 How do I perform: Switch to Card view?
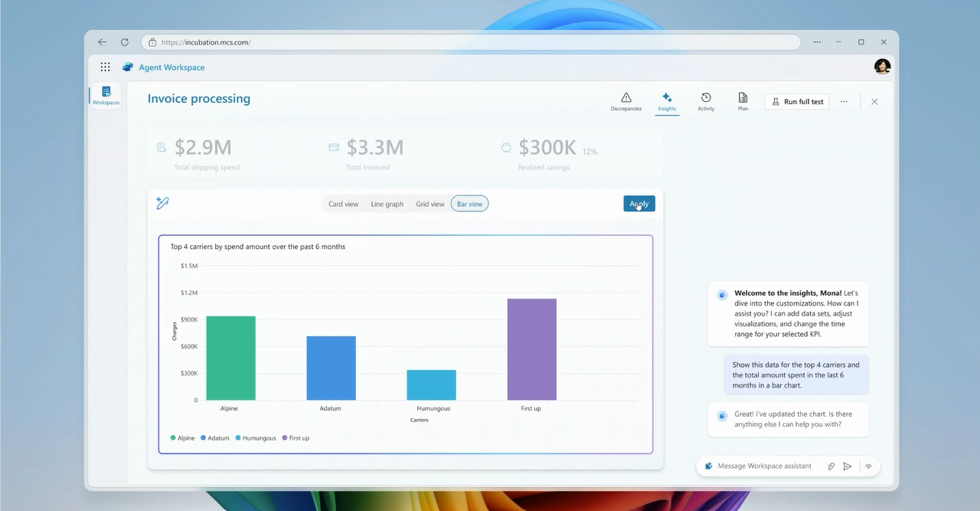pyautogui.click(x=344, y=204)
